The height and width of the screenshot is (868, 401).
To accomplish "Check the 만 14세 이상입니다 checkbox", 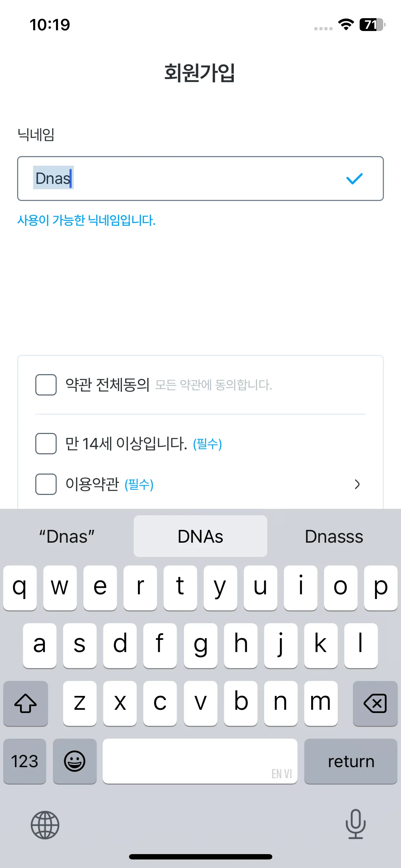I will pos(46,444).
